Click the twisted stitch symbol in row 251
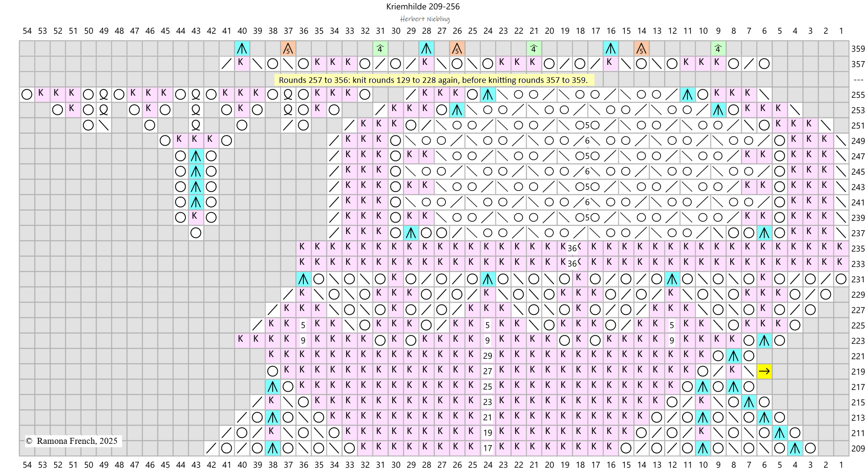Viewport: 868px width, 475px height. click(196, 125)
